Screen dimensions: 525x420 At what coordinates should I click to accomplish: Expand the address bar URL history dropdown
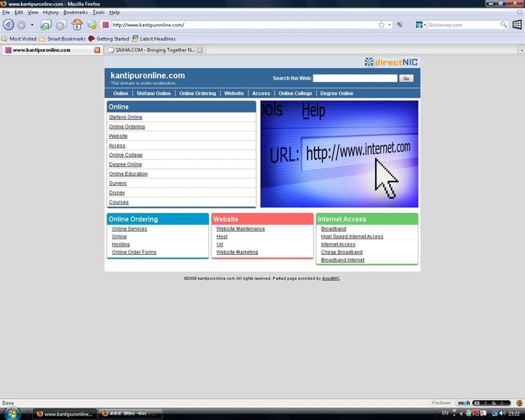(x=390, y=25)
